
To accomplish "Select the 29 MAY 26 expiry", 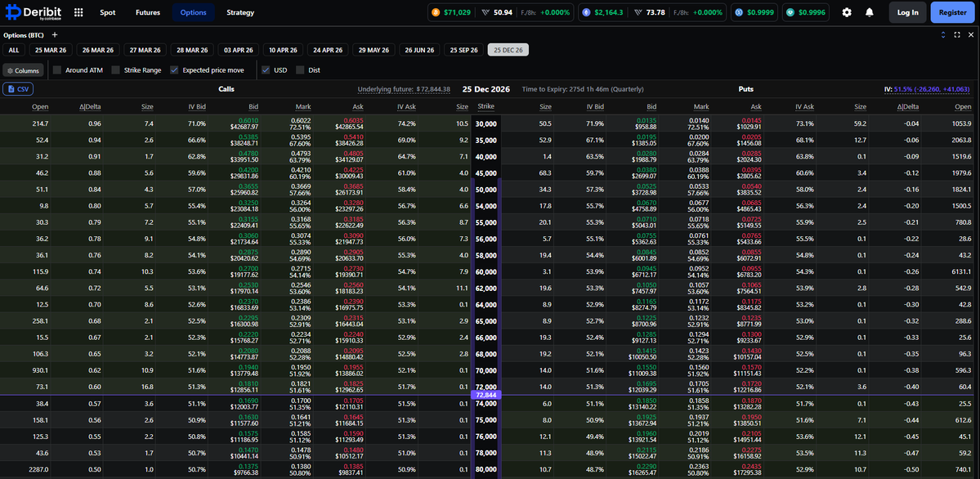I will (375, 50).
